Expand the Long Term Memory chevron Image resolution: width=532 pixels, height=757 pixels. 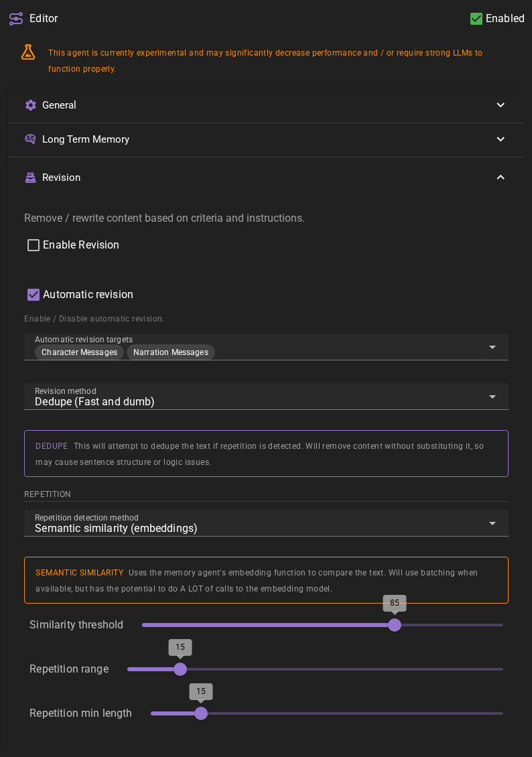pyautogui.click(x=501, y=139)
